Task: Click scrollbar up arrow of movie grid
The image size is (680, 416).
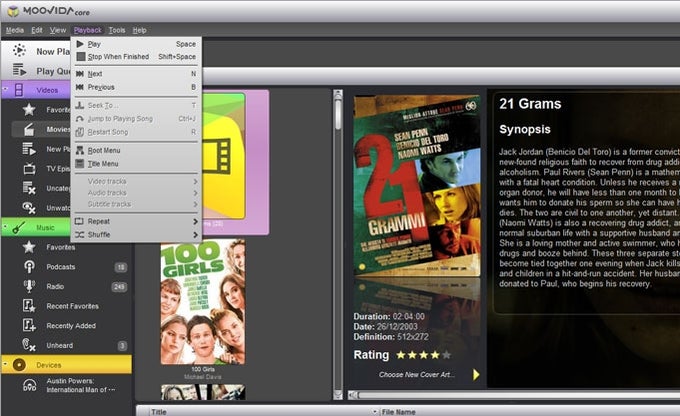Action: pyautogui.click(x=338, y=93)
